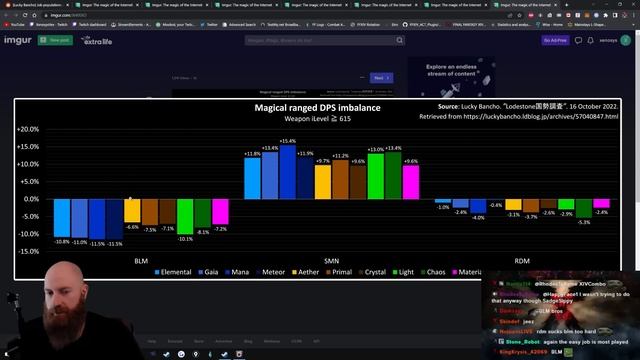Click the "SMN" axis label
Image resolution: width=640 pixels, height=360 pixels.
pyautogui.click(x=331, y=261)
